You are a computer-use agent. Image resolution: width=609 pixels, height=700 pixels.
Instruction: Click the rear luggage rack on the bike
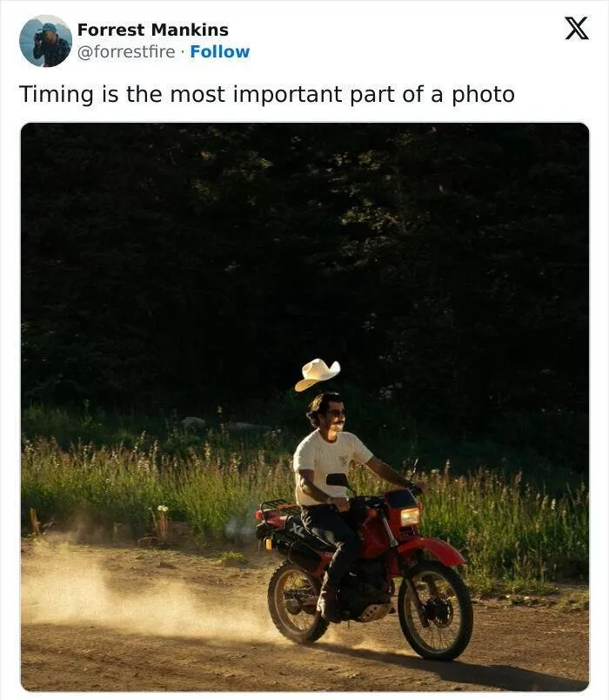278,508
